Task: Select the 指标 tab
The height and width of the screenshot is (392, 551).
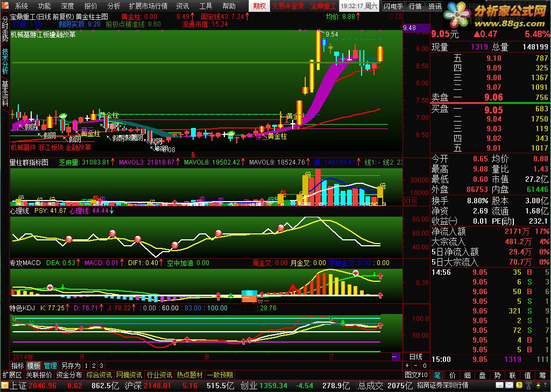Action: [x=17, y=366]
